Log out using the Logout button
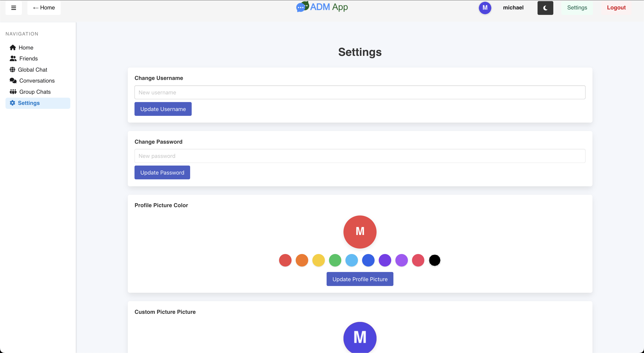Screen dimensions: 644x353 pyautogui.click(x=616, y=8)
